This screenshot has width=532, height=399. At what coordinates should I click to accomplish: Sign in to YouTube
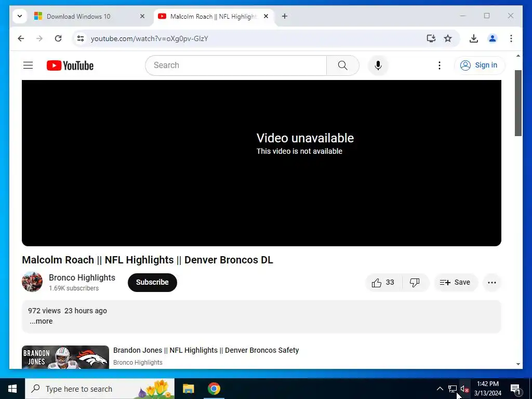point(479,65)
